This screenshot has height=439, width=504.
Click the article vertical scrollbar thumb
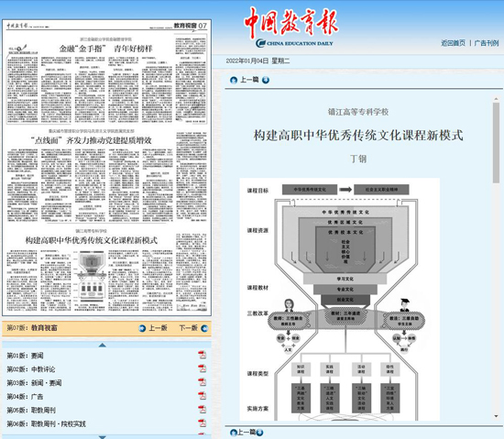(x=497, y=143)
